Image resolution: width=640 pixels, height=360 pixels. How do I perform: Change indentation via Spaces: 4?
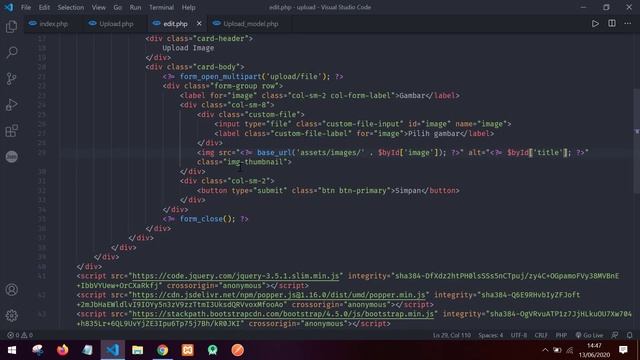click(x=491, y=335)
